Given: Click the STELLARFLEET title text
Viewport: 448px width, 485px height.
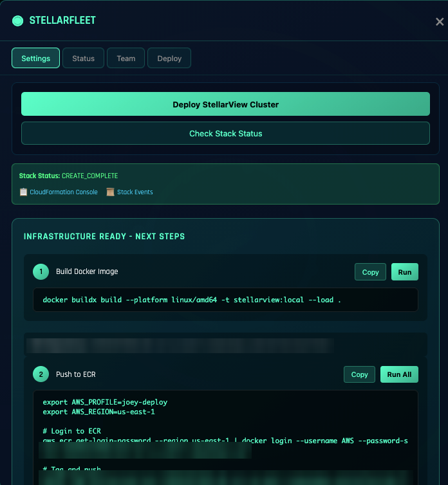Looking at the screenshot, I should 62,21.
